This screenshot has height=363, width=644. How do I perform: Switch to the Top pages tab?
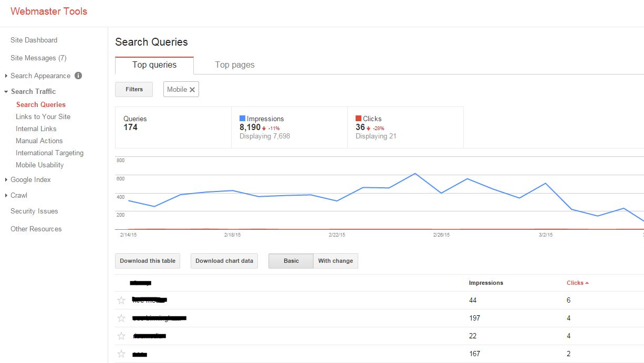[x=235, y=65]
